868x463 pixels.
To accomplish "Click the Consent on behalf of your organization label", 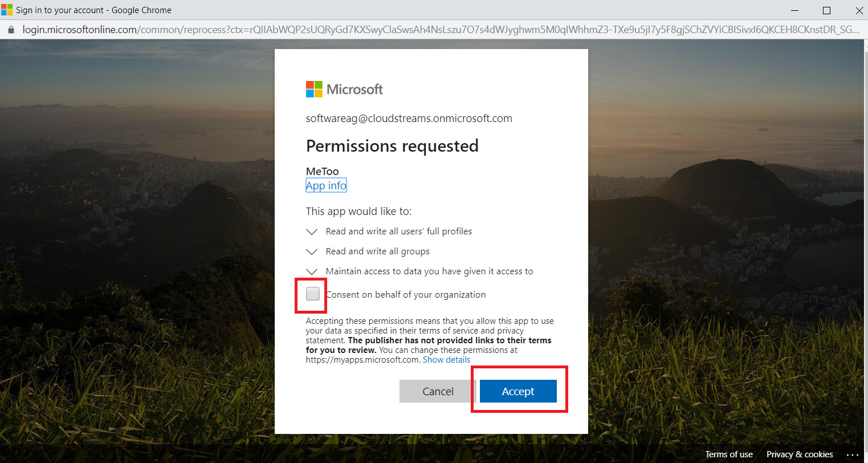I will (406, 295).
